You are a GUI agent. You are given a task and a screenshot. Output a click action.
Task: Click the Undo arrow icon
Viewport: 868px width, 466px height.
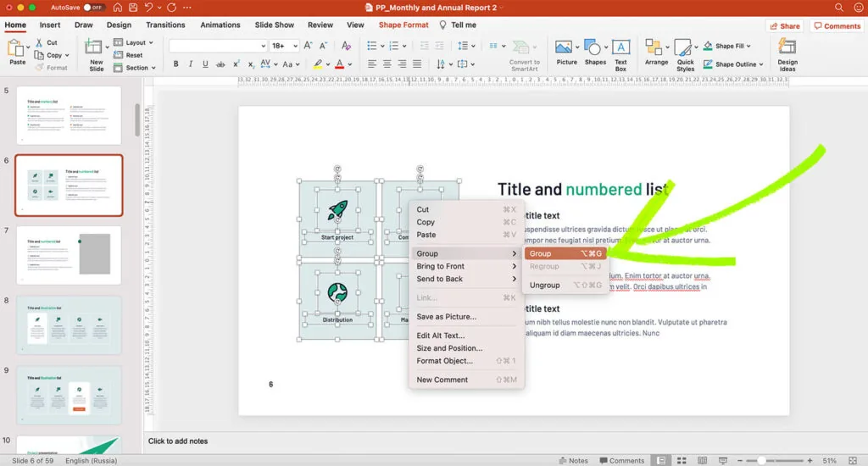(x=148, y=8)
